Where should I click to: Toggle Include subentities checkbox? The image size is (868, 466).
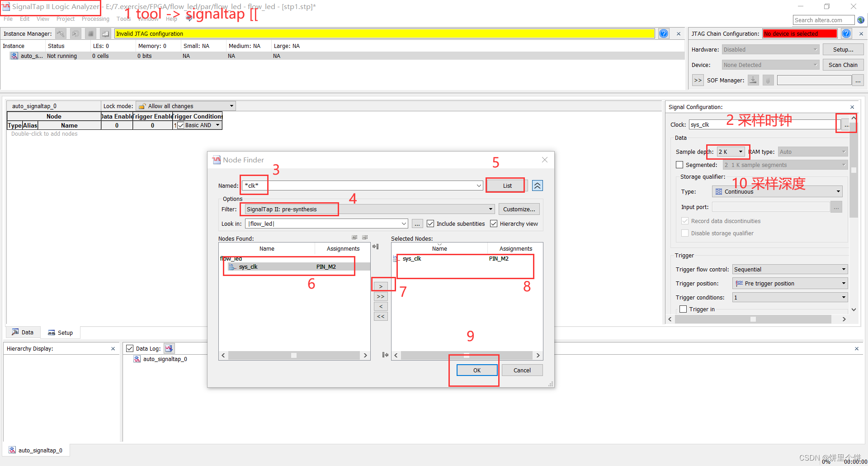click(x=430, y=223)
